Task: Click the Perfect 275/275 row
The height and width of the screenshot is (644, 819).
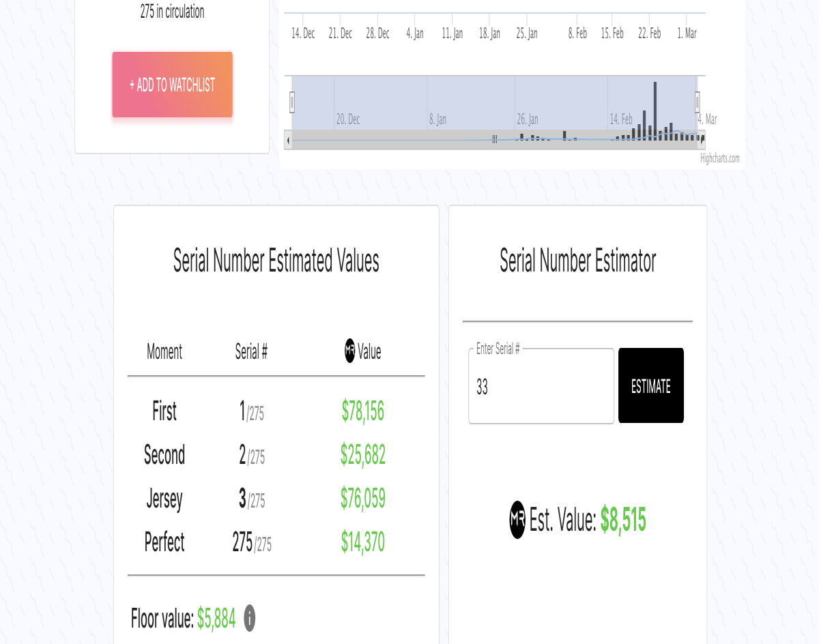Action: (276, 542)
